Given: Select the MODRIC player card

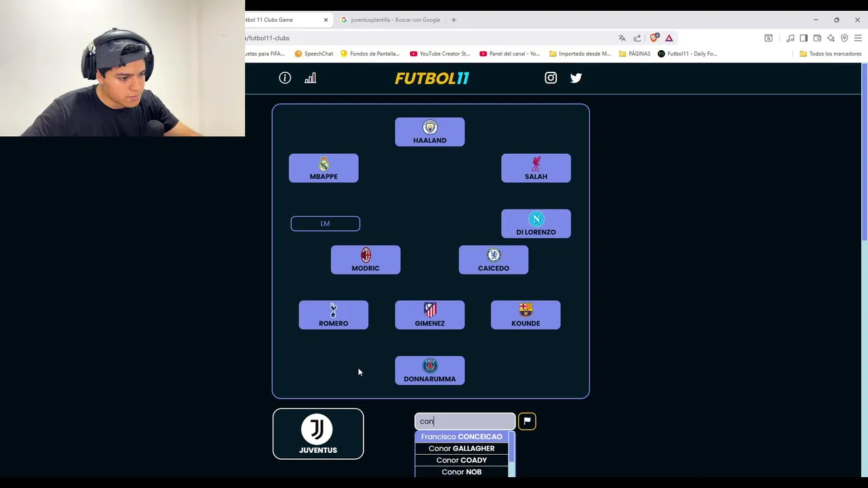Looking at the screenshot, I should (x=366, y=260).
